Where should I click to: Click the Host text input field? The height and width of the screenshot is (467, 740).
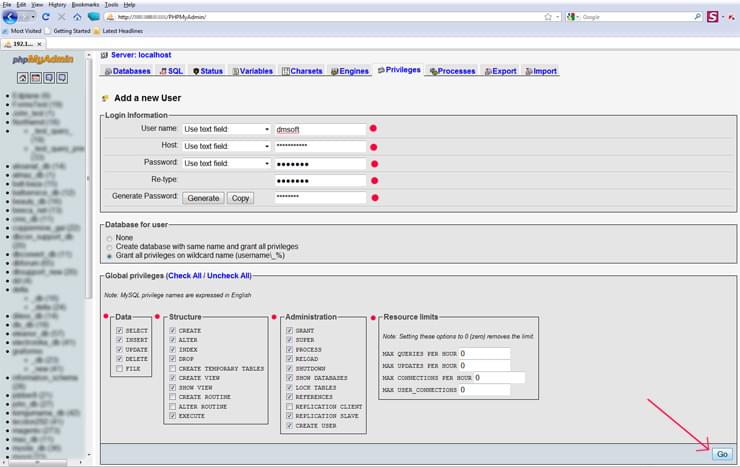320,146
